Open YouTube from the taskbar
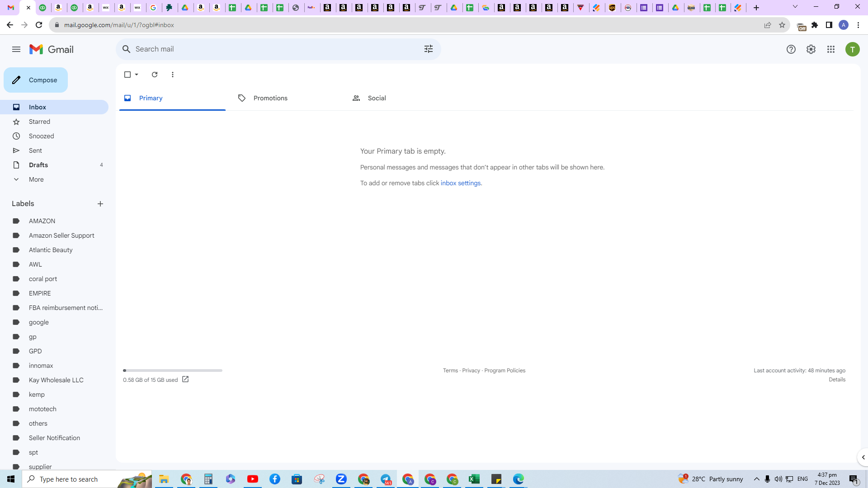Screen dimensions: 868x488 coord(253,479)
